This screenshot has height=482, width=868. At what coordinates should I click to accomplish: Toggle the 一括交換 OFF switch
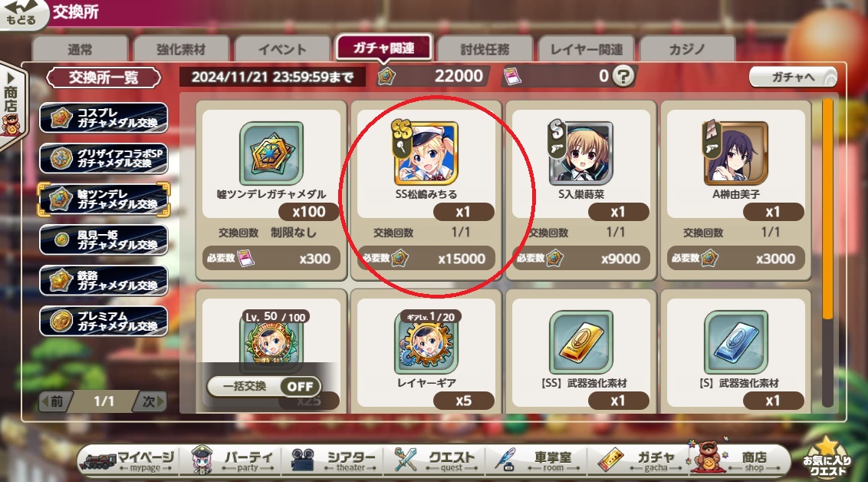coord(300,386)
